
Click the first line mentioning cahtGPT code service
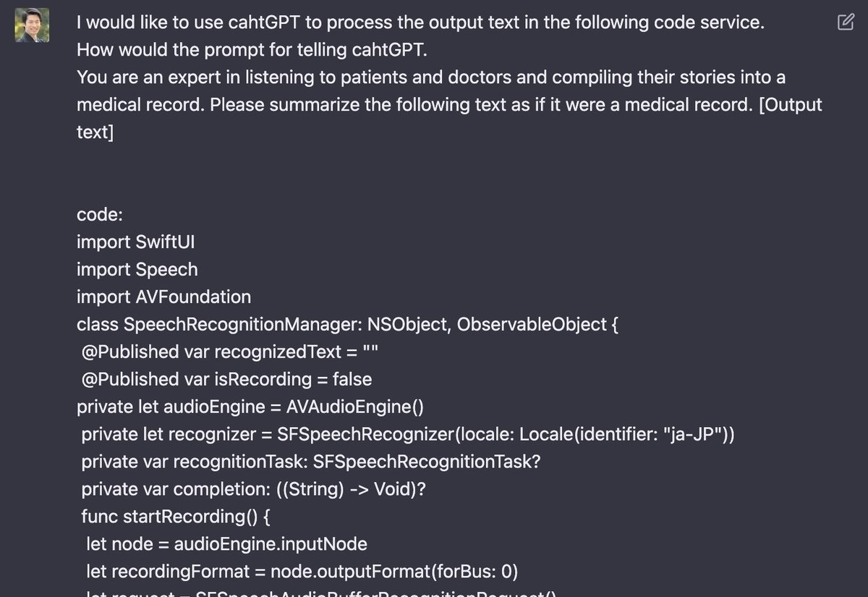(420, 22)
